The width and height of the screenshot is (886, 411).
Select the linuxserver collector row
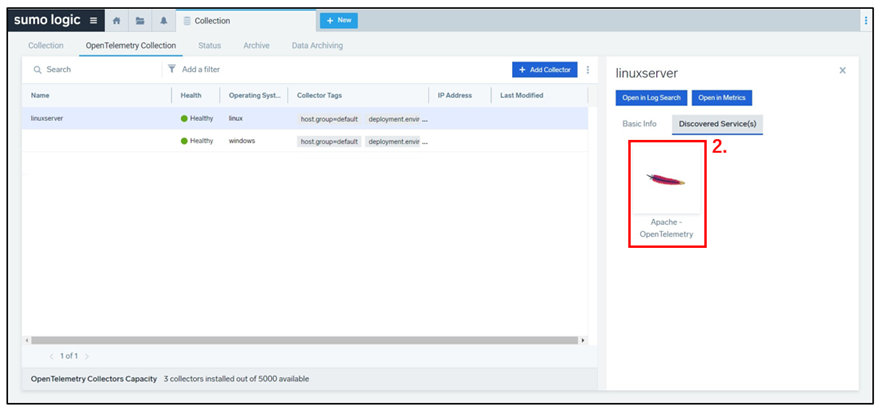(x=305, y=119)
